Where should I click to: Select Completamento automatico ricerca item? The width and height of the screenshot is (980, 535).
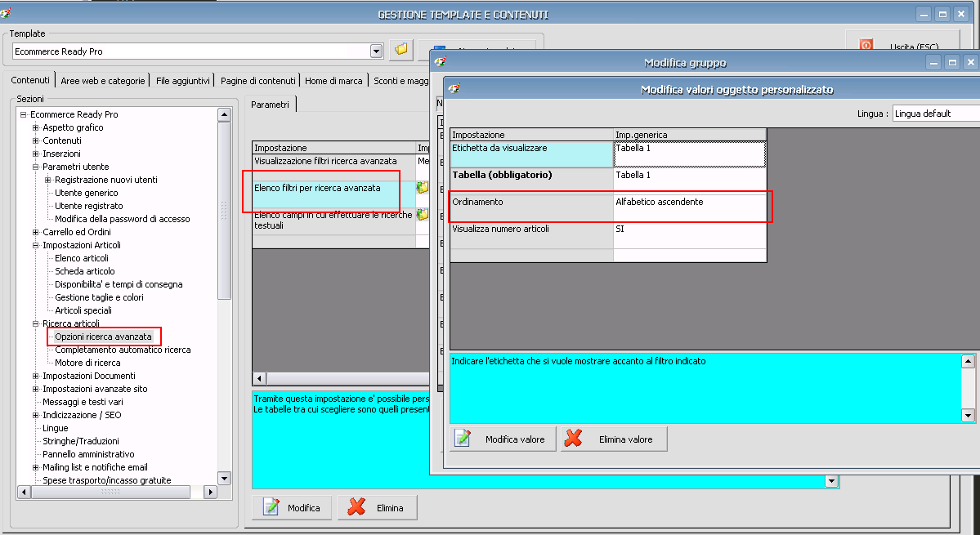tap(123, 350)
